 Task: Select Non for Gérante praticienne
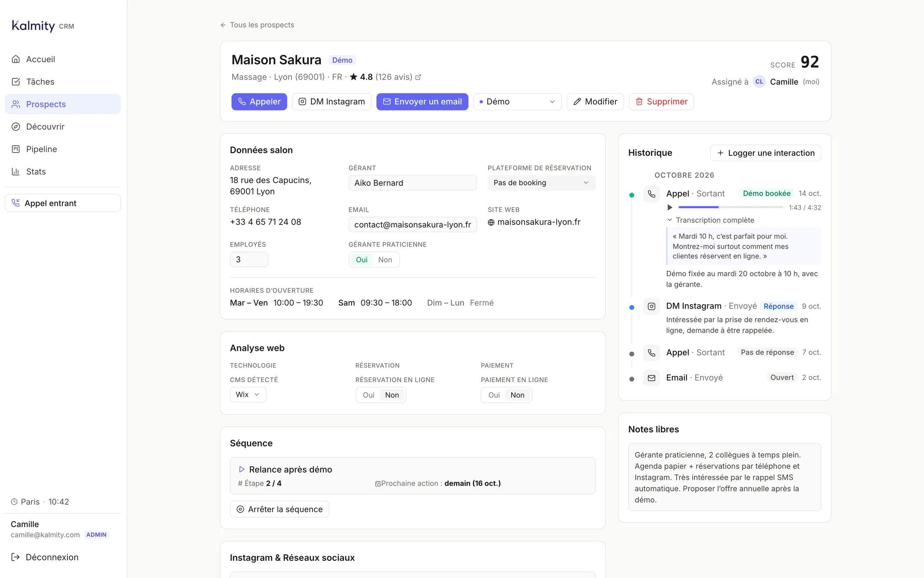(385, 260)
